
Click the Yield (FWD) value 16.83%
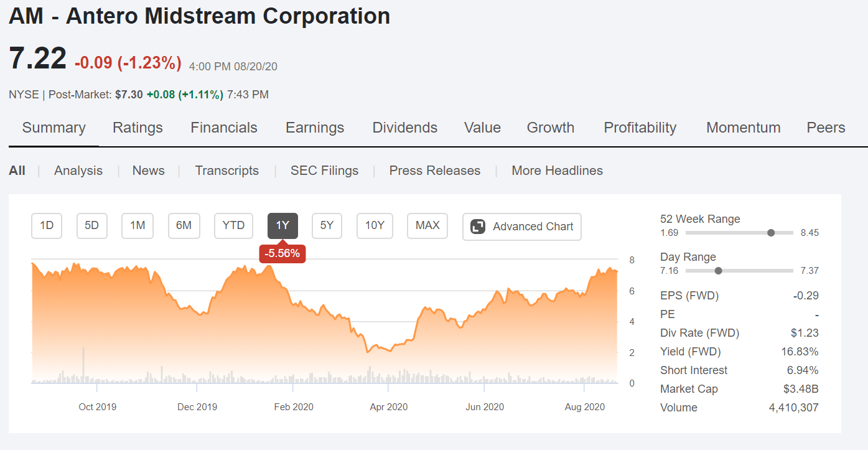pos(800,352)
